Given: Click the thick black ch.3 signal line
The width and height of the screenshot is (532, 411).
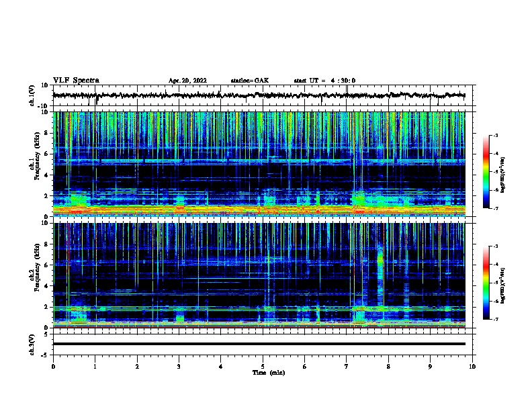Looking at the screenshot, I should [x=259, y=344].
